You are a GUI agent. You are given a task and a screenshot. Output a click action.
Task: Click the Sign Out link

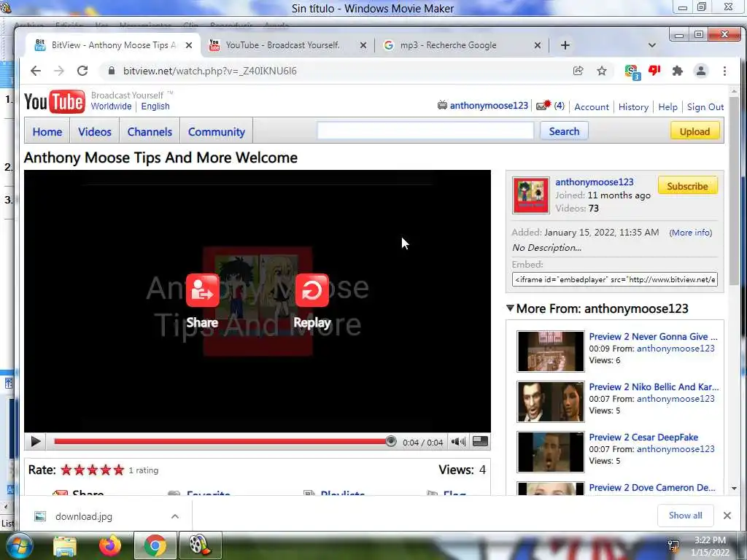705,107
